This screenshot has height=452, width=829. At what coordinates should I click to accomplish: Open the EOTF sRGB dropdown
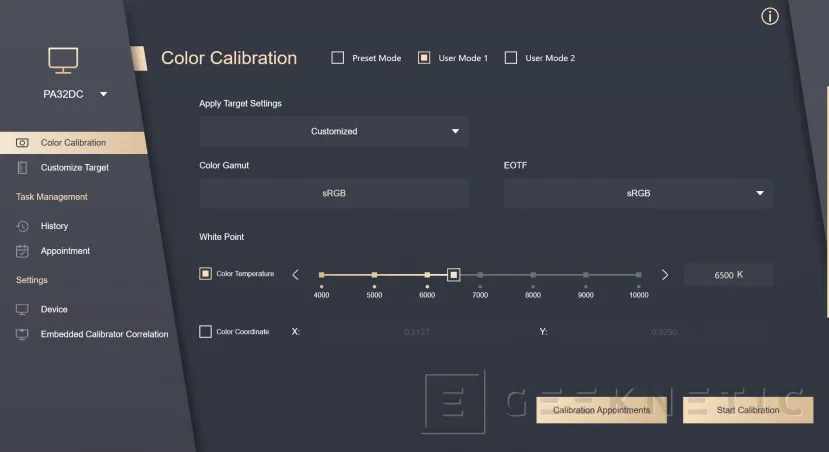click(x=638, y=193)
